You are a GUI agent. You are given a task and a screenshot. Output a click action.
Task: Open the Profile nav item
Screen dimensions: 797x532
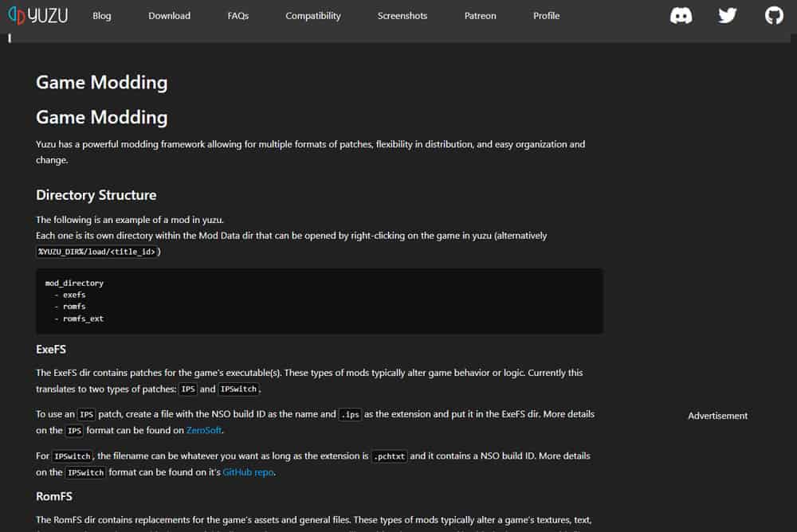(547, 16)
